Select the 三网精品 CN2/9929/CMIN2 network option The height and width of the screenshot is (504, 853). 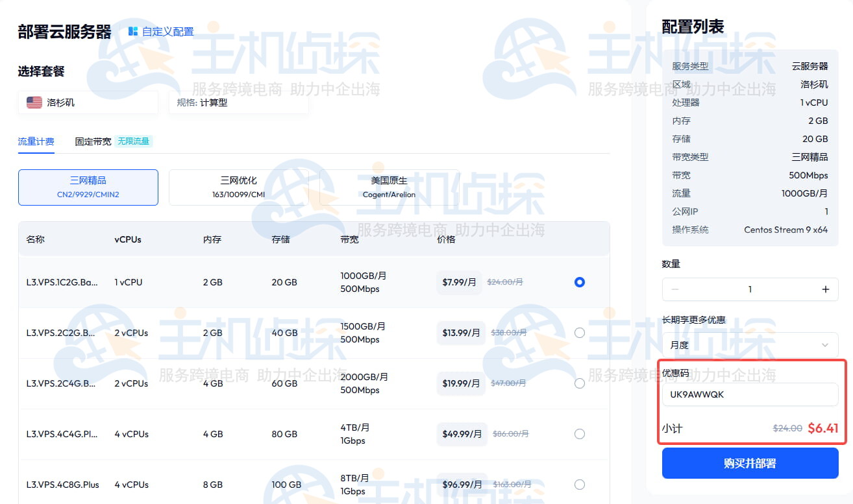coord(88,187)
